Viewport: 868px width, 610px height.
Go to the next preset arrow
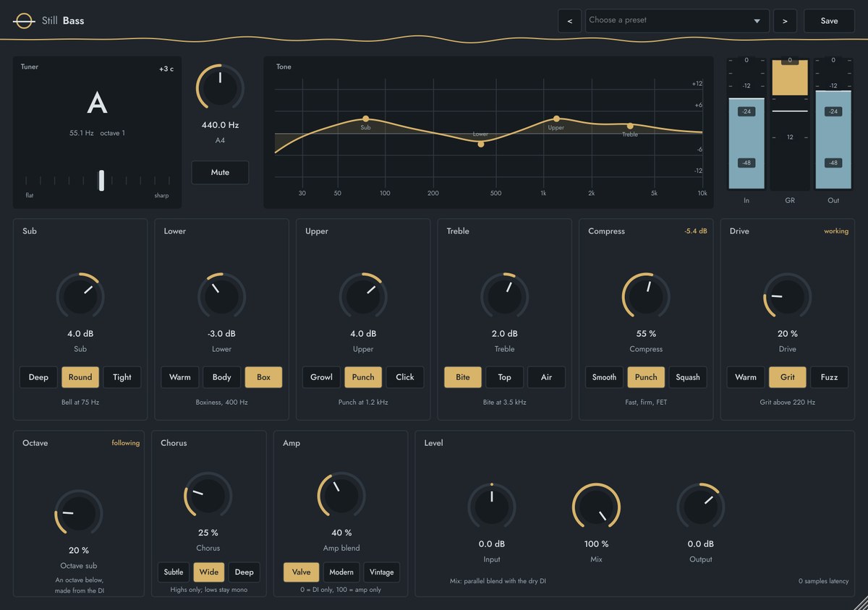coord(785,21)
